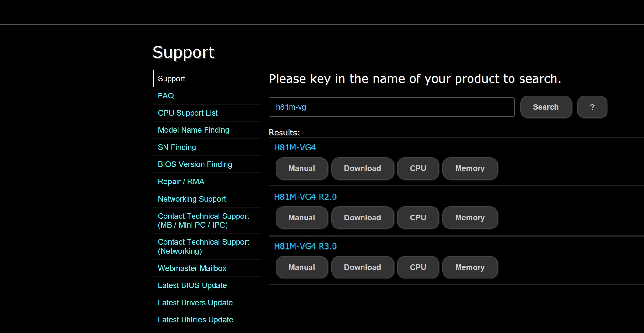The width and height of the screenshot is (644, 333).
Task: Focus the product name search field
Action: click(x=392, y=107)
